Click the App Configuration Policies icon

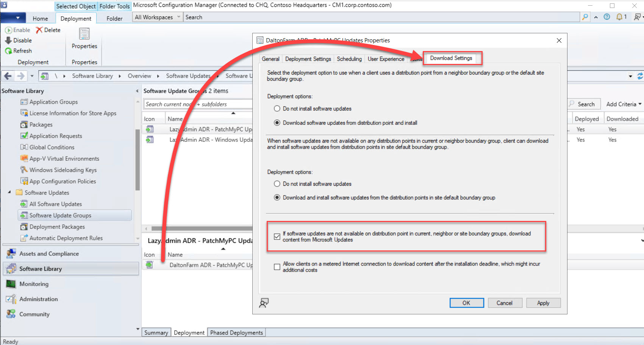(x=24, y=181)
